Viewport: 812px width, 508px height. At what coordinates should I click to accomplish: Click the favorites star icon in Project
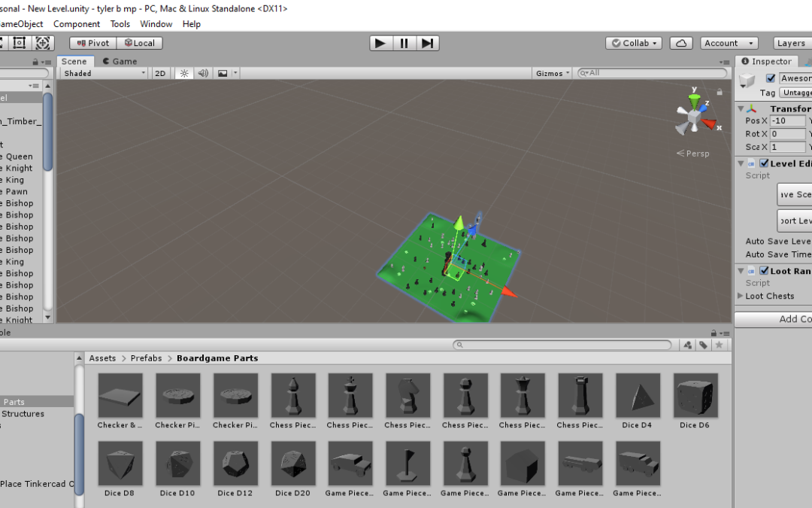(x=719, y=345)
